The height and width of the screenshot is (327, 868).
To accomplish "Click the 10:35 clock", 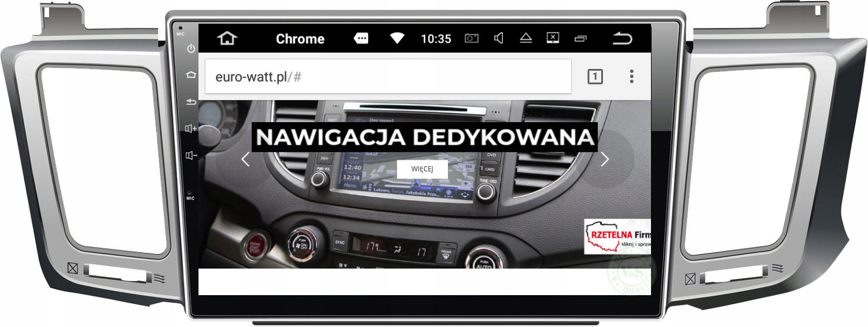I will point(436,39).
